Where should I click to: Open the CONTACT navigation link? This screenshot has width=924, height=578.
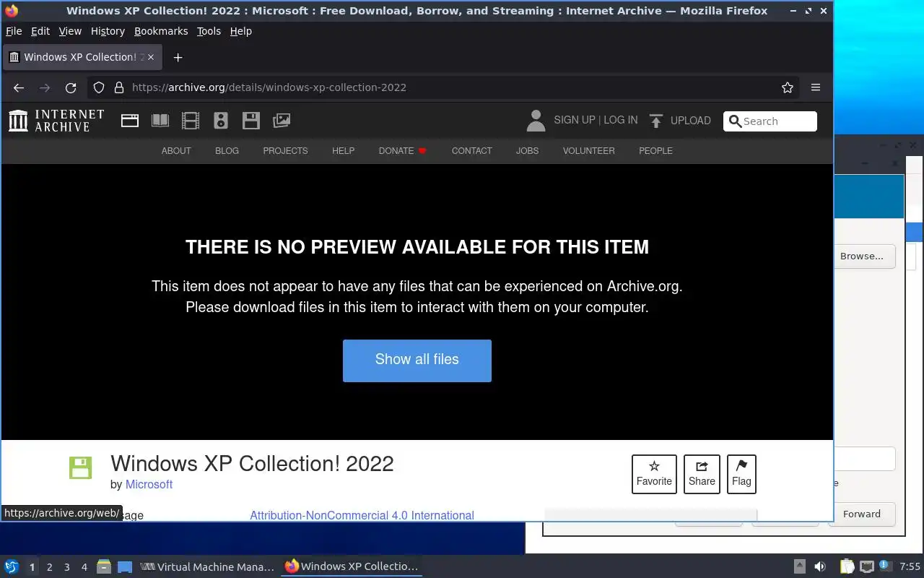pos(471,150)
